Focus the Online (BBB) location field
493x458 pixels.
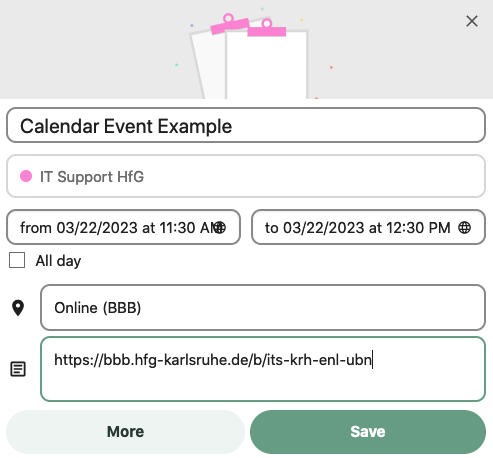(x=263, y=307)
